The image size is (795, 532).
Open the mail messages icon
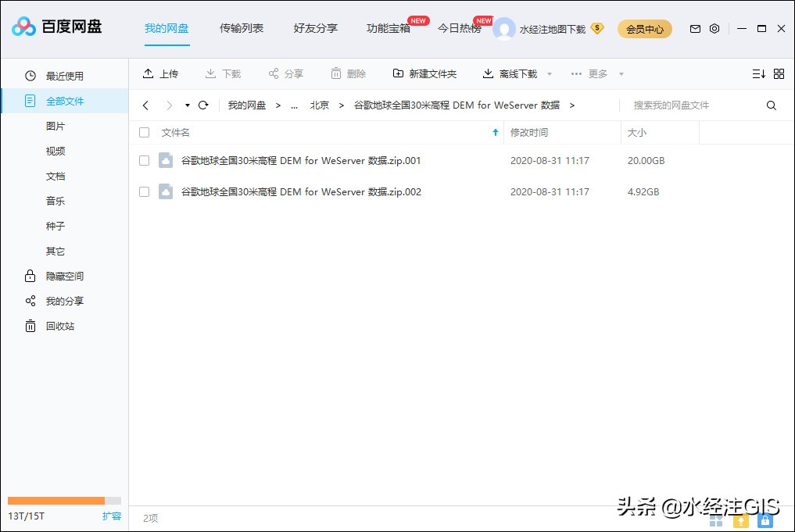[695, 29]
